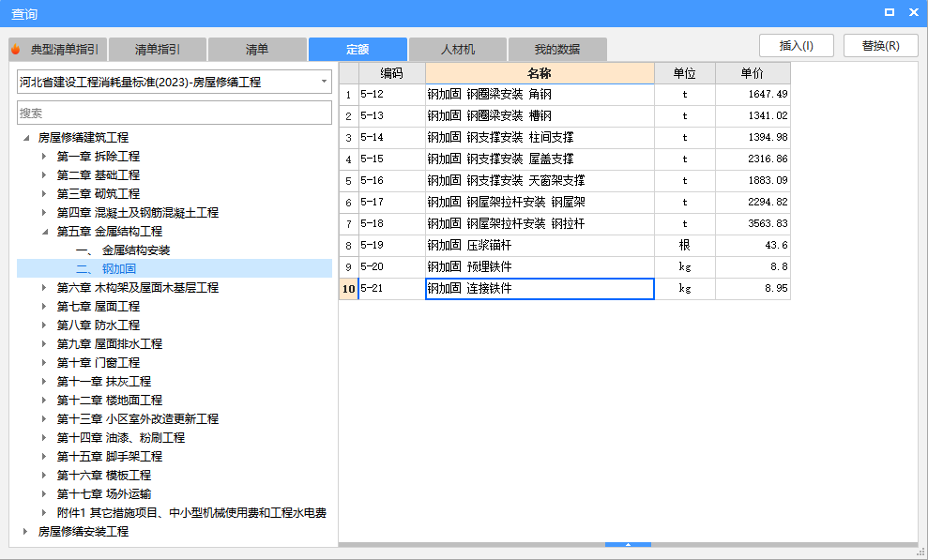
Task: Click the flame icon on 典型清单指引 tab
Action: [x=15, y=49]
